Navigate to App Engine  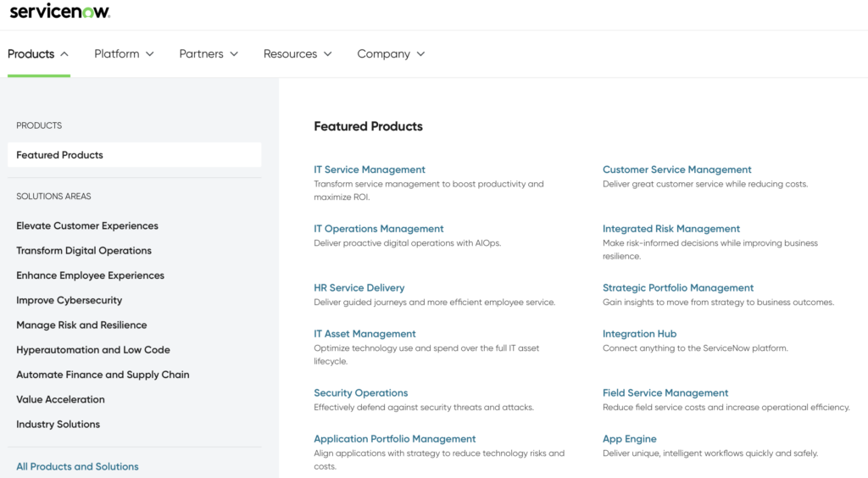point(630,440)
